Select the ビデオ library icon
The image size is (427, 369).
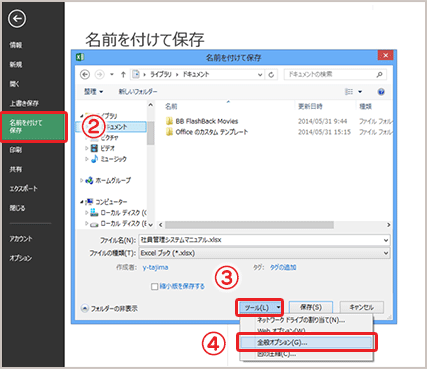(x=94, y=148)
